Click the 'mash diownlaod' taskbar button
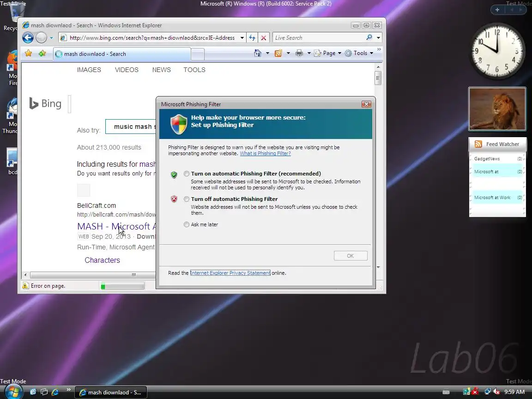Viewport: 532px width, 399px height. click(x=111, y=393)
